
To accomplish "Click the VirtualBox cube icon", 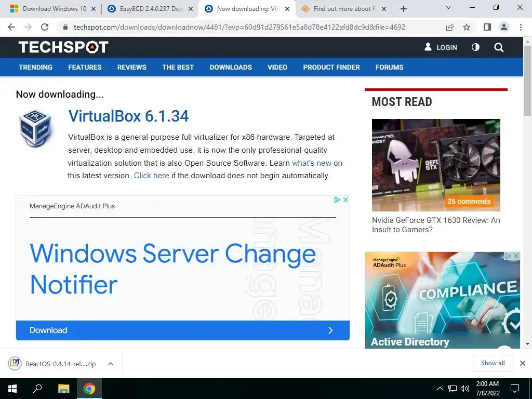I will click(x=35, y=128).
